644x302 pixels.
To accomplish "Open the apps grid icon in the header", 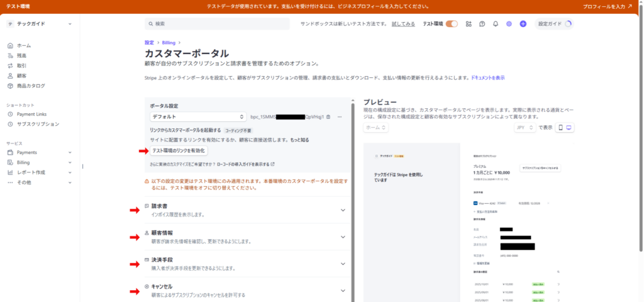I will (469, 24).
